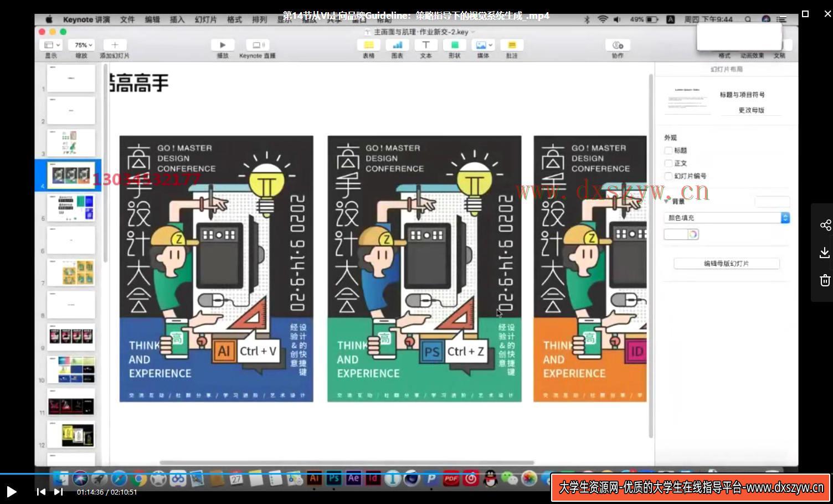Click the video player download icon

(x=825, y=253)
